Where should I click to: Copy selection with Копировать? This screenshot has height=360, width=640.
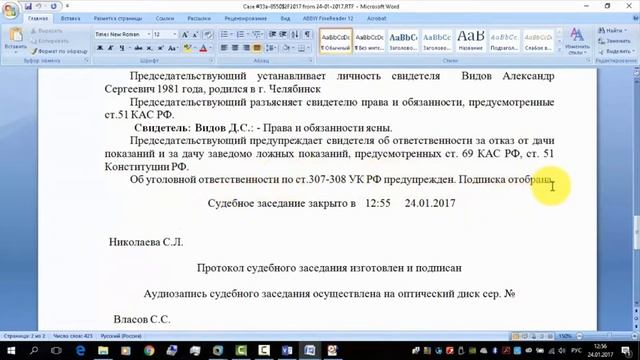click(x=50, y=41)
